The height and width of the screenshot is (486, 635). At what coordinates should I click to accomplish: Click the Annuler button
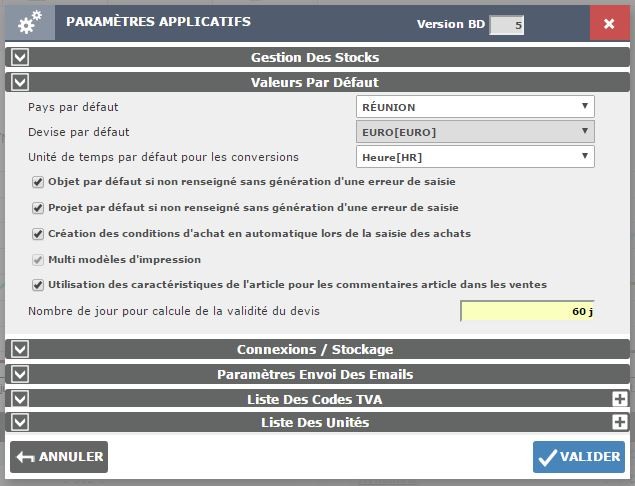click(x=59, y=457)
